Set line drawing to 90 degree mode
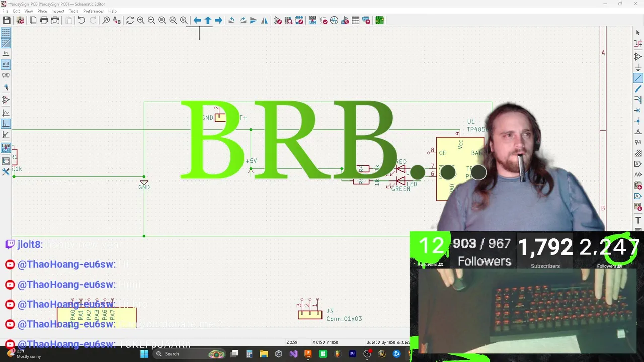Image resolution: width=644 pixels, height=362 pixels. tap(6, 124)
